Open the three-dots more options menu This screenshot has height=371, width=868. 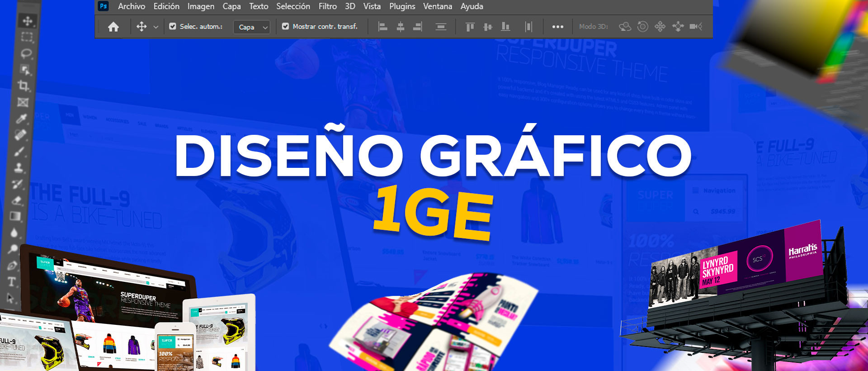point(558,27)
